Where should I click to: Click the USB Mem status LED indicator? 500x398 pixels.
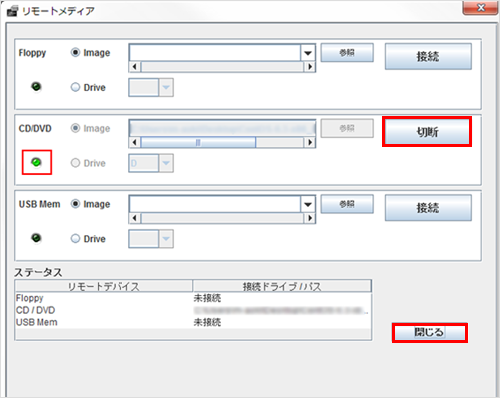(x=36, y=238)
